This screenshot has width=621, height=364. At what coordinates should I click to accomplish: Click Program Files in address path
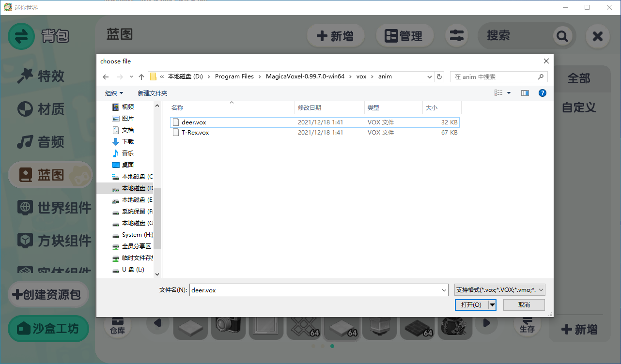[234, 76]
